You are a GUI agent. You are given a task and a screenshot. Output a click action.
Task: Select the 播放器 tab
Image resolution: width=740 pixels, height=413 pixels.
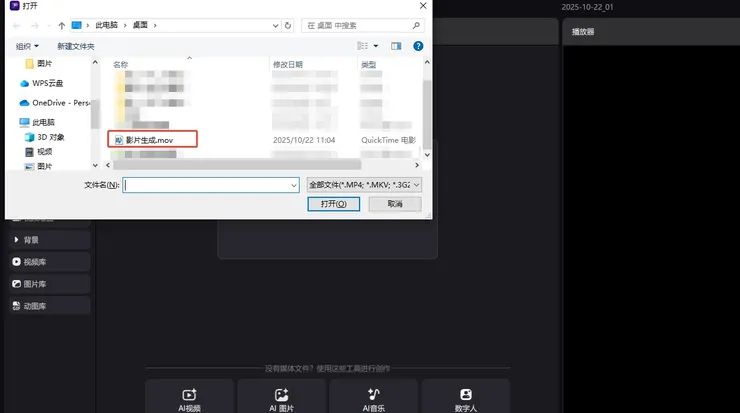(583, 32)
